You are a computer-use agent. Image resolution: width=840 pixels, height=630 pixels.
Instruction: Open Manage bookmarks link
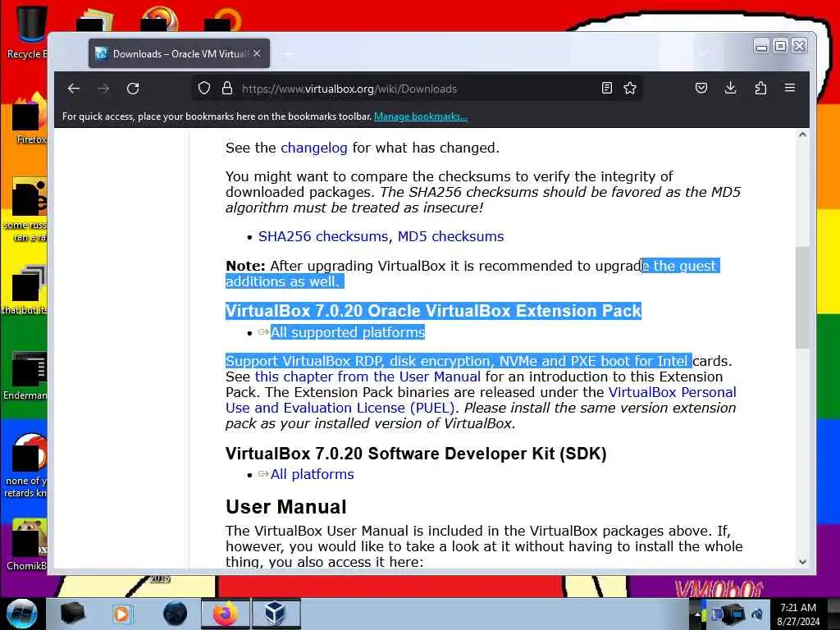pos(421,116)
